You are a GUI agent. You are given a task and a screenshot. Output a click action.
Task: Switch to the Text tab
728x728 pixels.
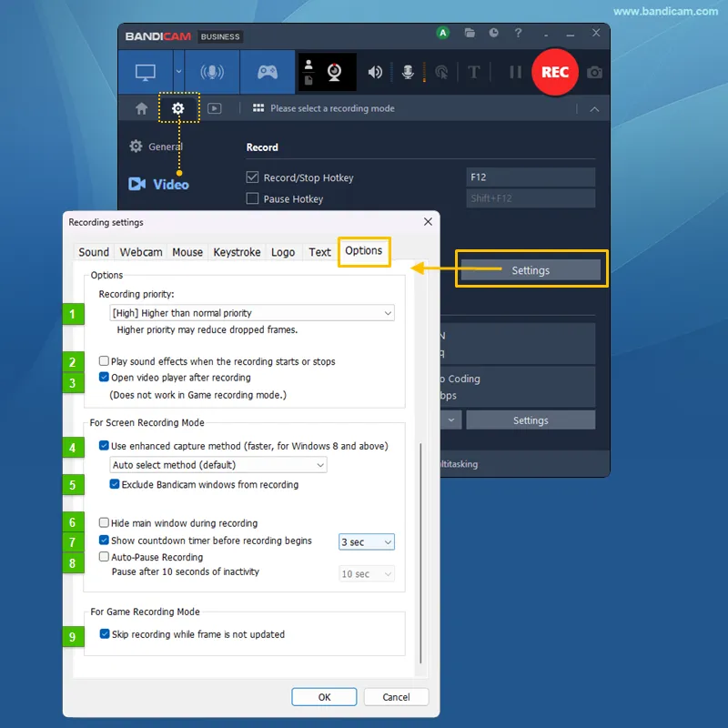(320, 252)
